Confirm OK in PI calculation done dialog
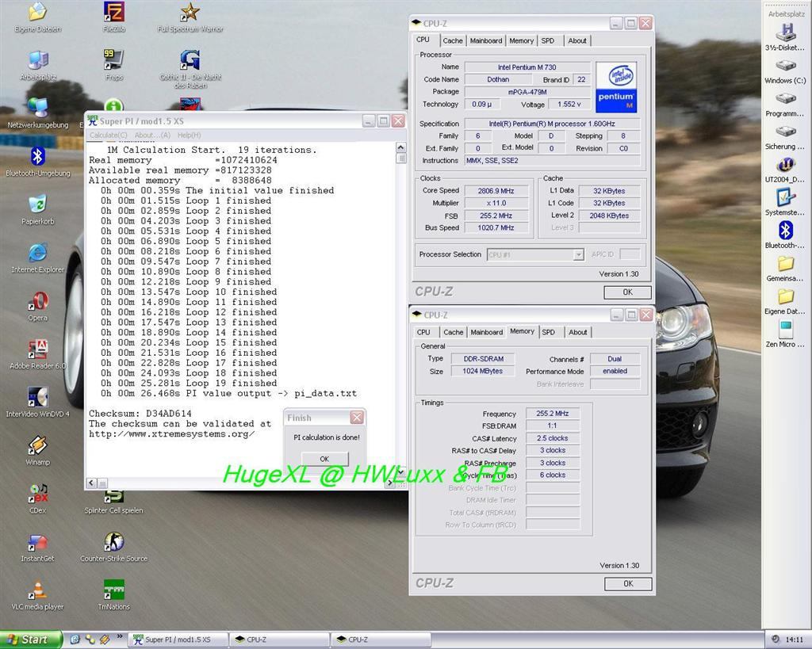Viewport: 812px width, 649px height. point(324,459)
